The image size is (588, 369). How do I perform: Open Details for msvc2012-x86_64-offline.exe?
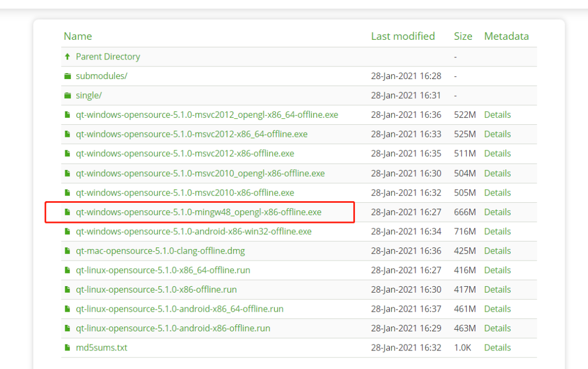(x=498, y=134)
